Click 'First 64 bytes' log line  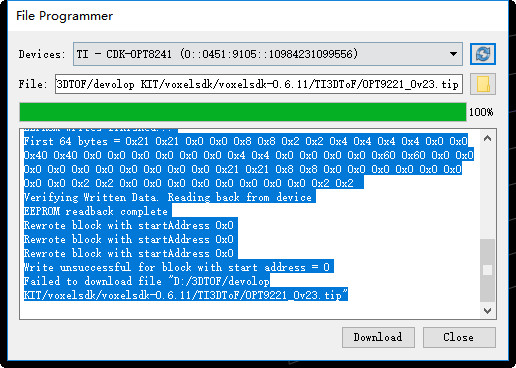pyautogui.click(x=246, y=141)
